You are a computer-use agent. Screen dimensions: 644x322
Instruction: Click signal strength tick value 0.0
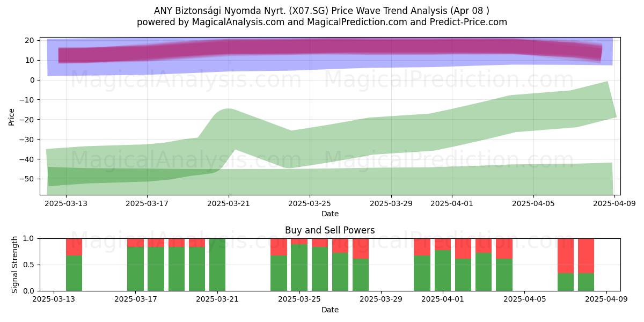click(29, 291)
